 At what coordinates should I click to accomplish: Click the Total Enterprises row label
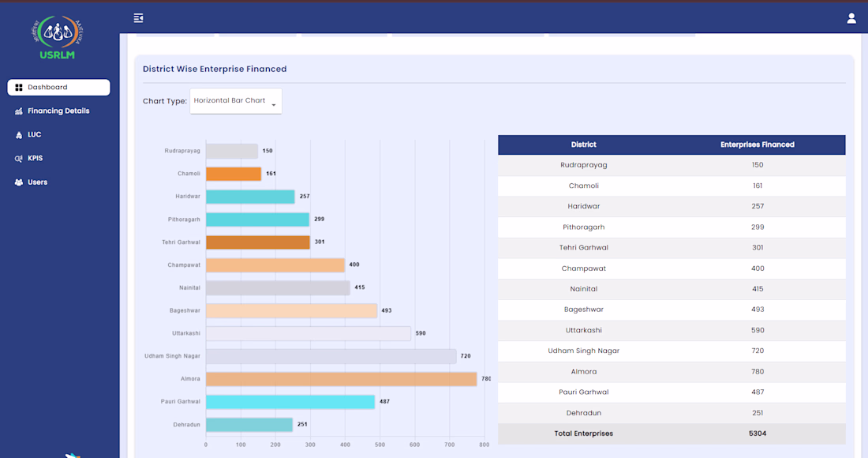coord(583,434)
